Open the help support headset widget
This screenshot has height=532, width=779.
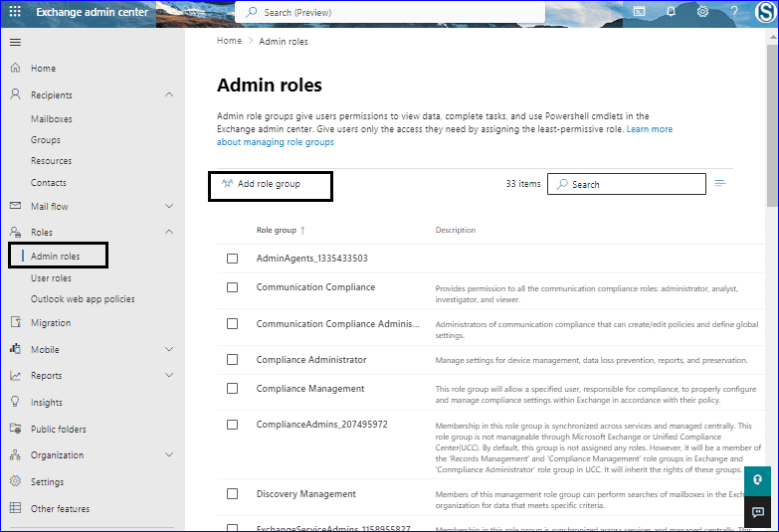point(758,480)
